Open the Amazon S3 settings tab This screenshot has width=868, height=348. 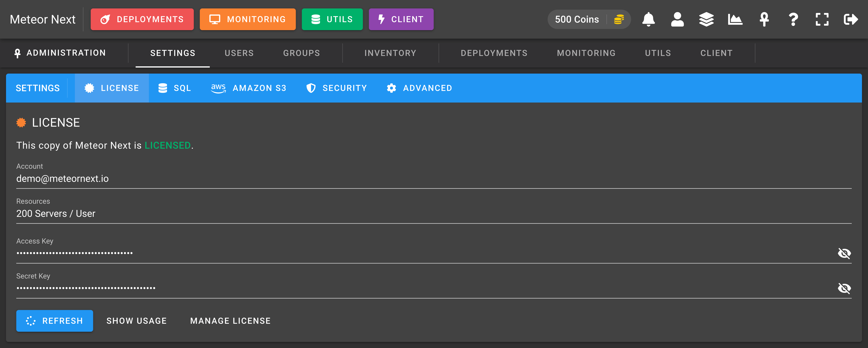pyautogui.click(x=248, y=88)
